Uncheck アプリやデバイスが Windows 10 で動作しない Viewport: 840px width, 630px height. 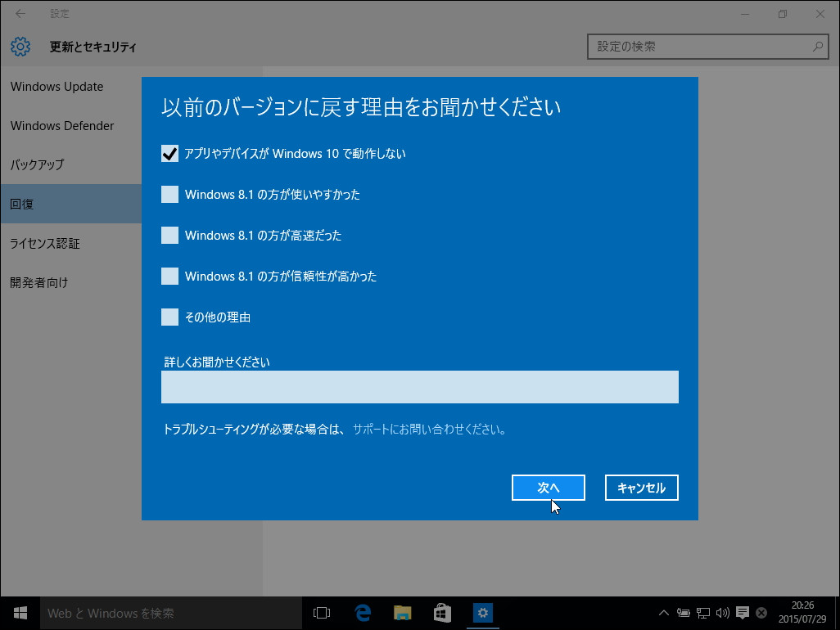coord(169,153)
